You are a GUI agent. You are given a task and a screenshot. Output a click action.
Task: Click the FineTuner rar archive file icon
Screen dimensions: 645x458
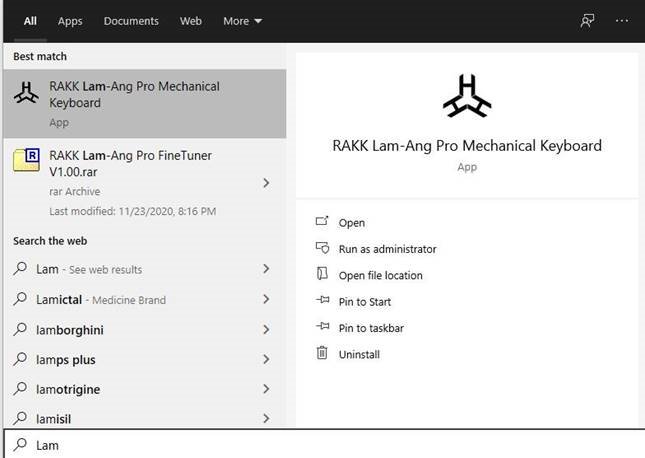coord(26,160)
